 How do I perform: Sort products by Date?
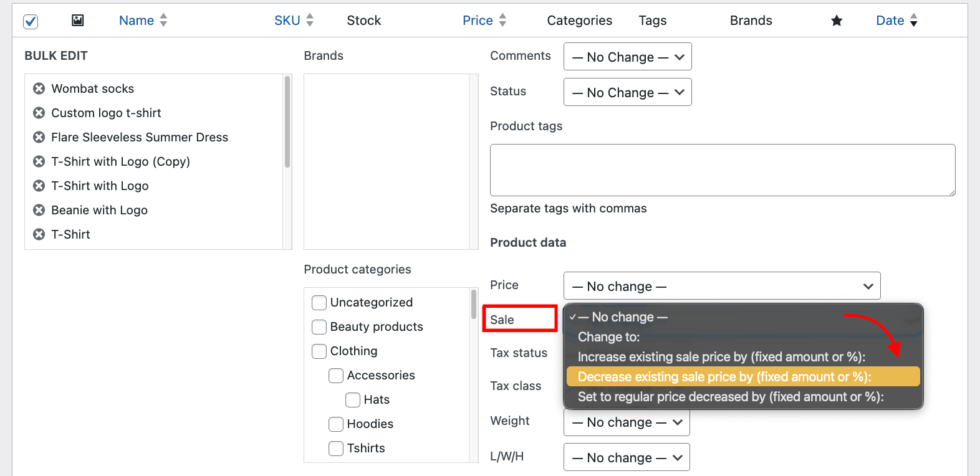pos(890,21)
